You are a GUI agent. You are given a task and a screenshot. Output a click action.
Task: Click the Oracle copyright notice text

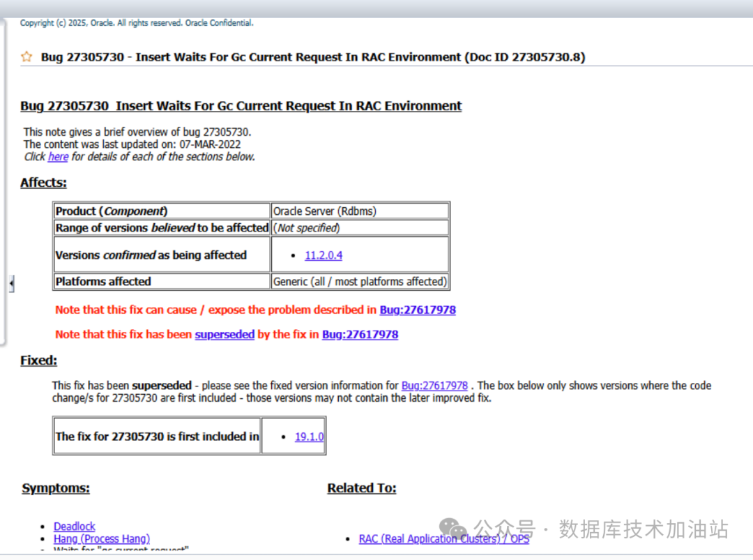pos(137,22)
